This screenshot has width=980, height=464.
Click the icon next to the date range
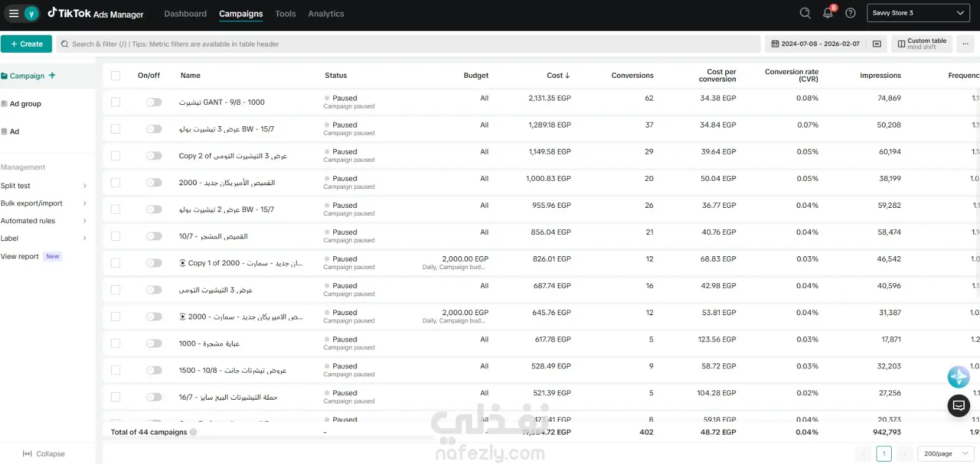click(x=876, y=44)
